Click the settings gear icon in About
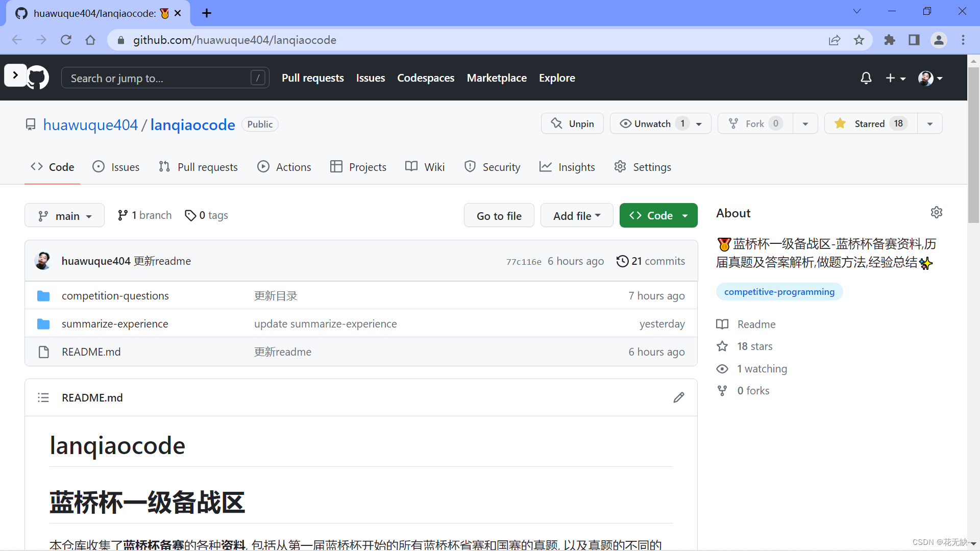 [936, 212]
